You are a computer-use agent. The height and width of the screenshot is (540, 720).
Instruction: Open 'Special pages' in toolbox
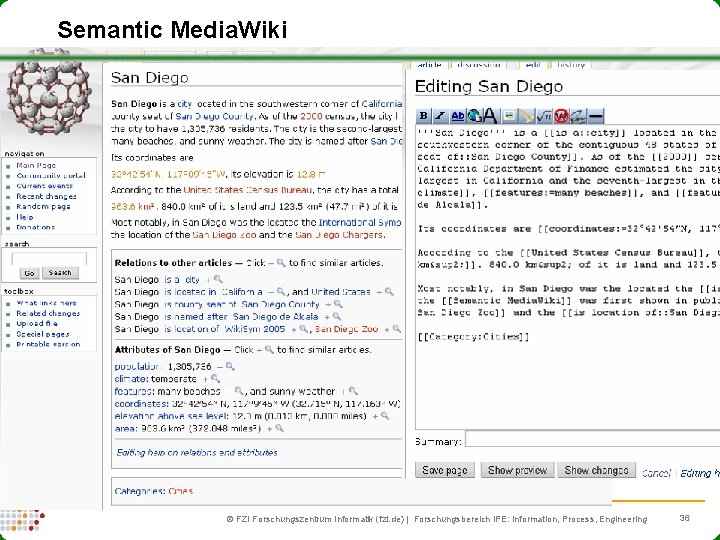point(43,334)
